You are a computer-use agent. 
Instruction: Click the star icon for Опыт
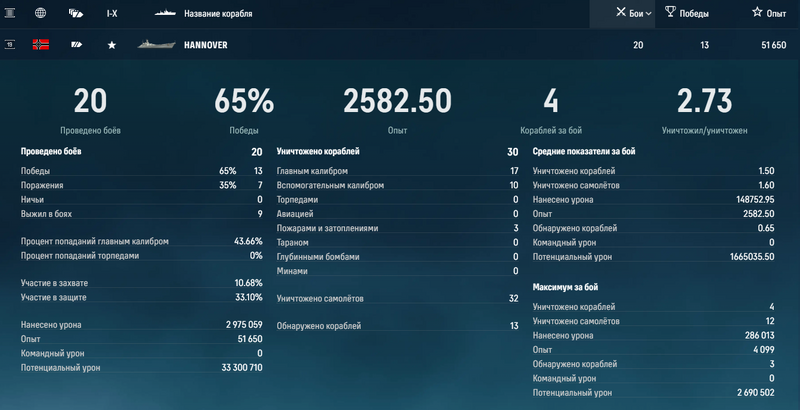[756, 14]
